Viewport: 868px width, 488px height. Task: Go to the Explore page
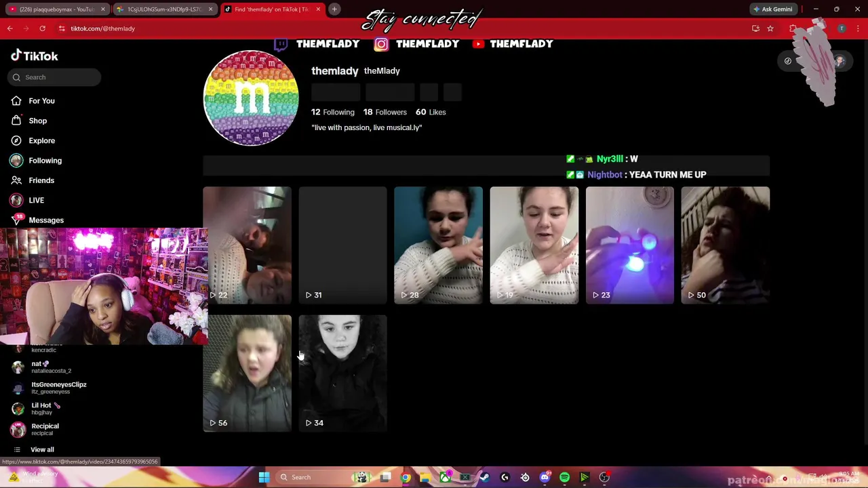point(41,140)
